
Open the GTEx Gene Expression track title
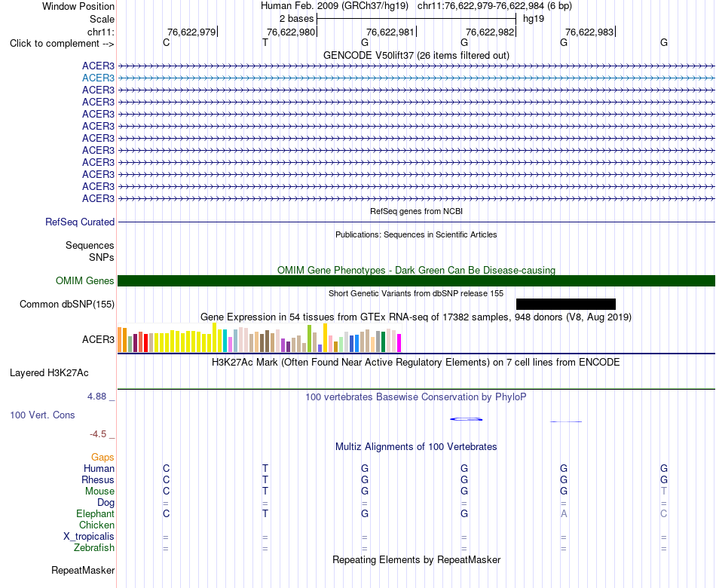coord(416,317)
